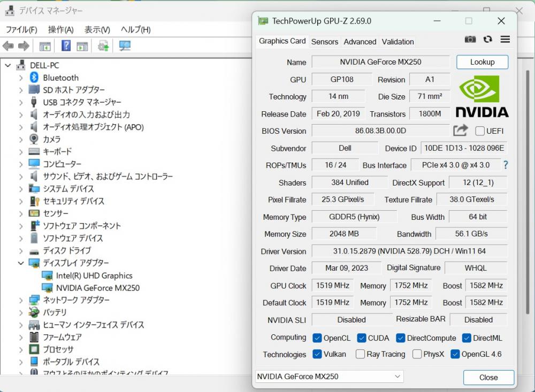Open the GPU-Z hamburger menu
Image resolution: width=535 pixels, height=392 pixels.
pyautogui.click(x=505, y=40)
